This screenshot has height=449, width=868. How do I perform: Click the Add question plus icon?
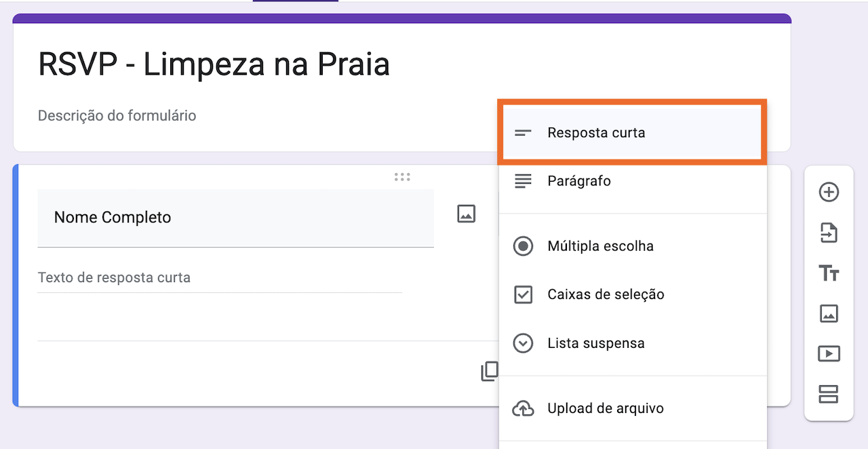829,192
